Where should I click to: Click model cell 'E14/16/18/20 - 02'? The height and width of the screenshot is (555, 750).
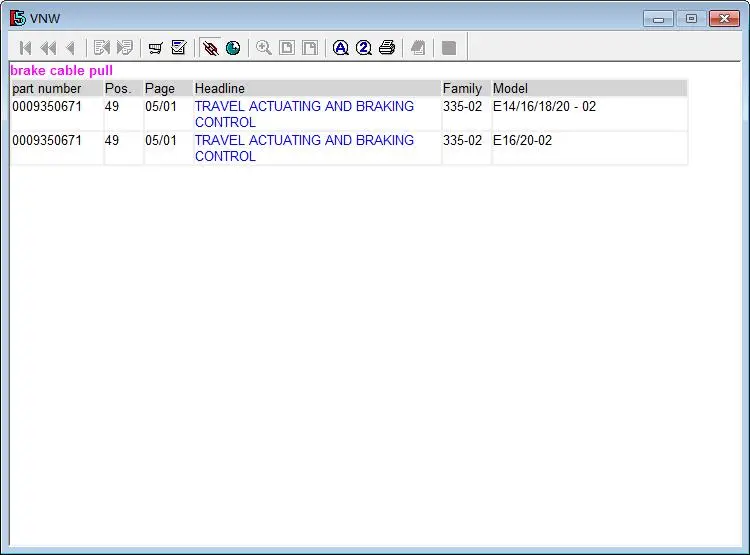(x=544, y=106)
